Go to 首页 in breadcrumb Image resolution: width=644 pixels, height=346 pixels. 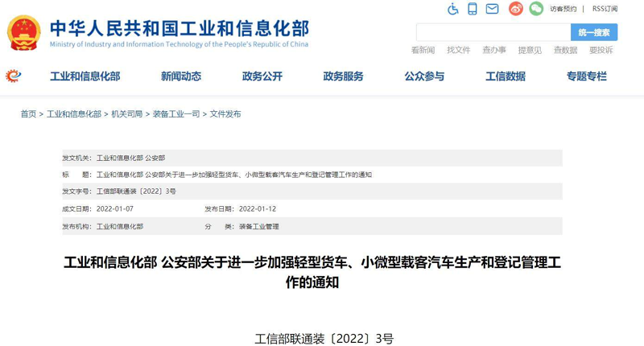tap(28, 114)
